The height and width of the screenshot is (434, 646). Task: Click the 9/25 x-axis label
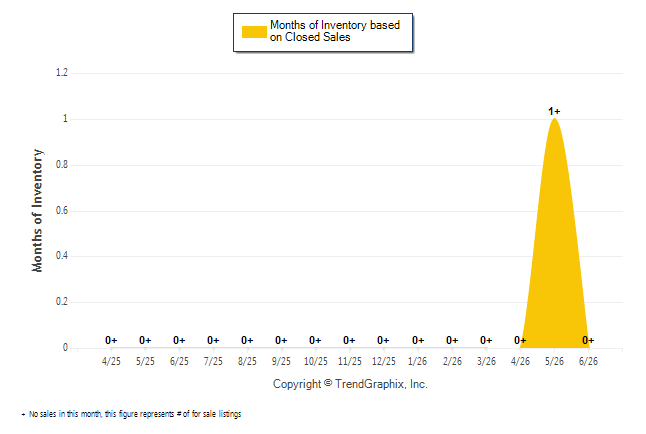(281, 361)
